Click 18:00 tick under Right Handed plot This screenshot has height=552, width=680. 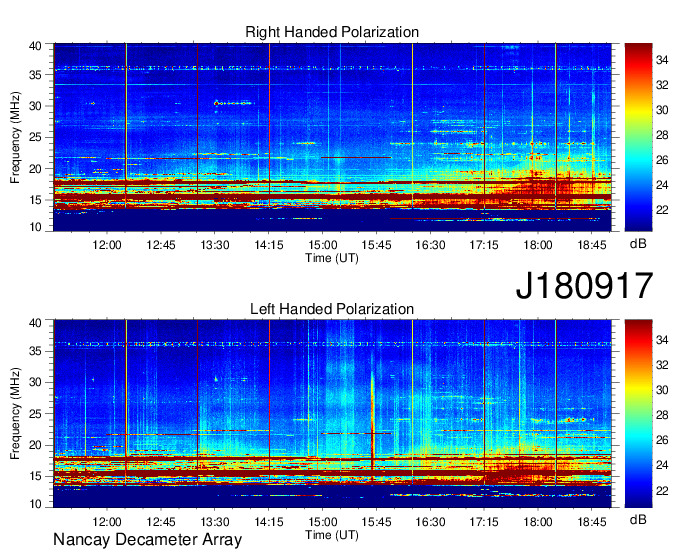pos(538,245)
